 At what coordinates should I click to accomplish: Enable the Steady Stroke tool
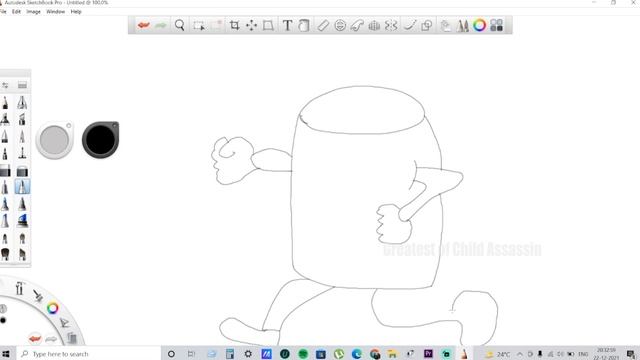point(409,25)
